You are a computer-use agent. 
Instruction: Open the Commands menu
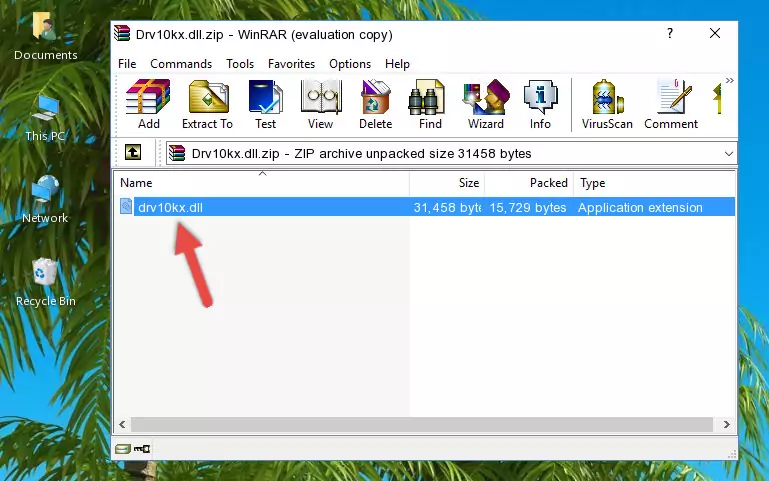(181, 64)
